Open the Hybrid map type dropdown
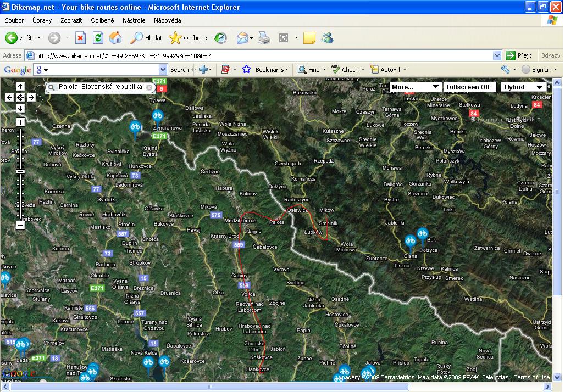The image size is (565, 392). (x=523, y=87)
